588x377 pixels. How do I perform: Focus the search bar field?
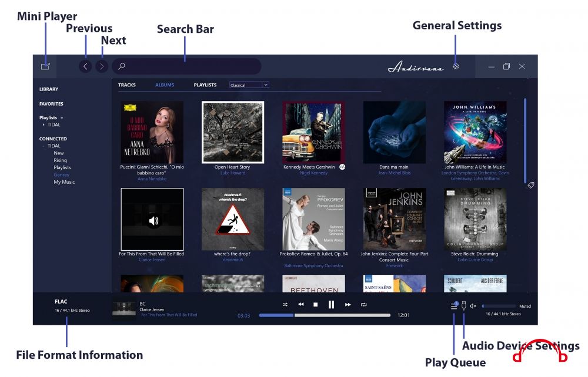186,66
